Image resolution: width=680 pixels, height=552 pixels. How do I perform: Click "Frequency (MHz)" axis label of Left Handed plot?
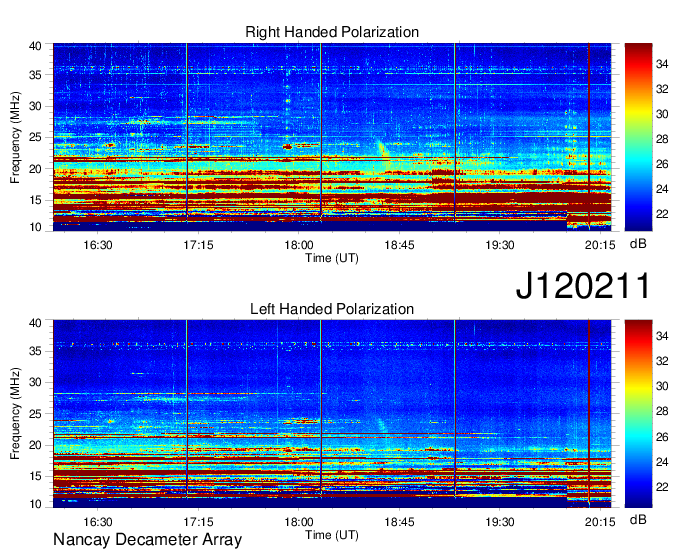(x=15, y=414)
